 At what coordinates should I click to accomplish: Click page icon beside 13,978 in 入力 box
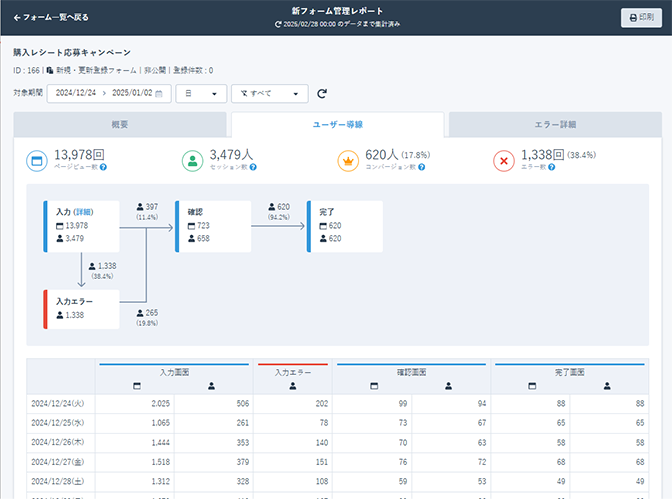coord(60,226)
